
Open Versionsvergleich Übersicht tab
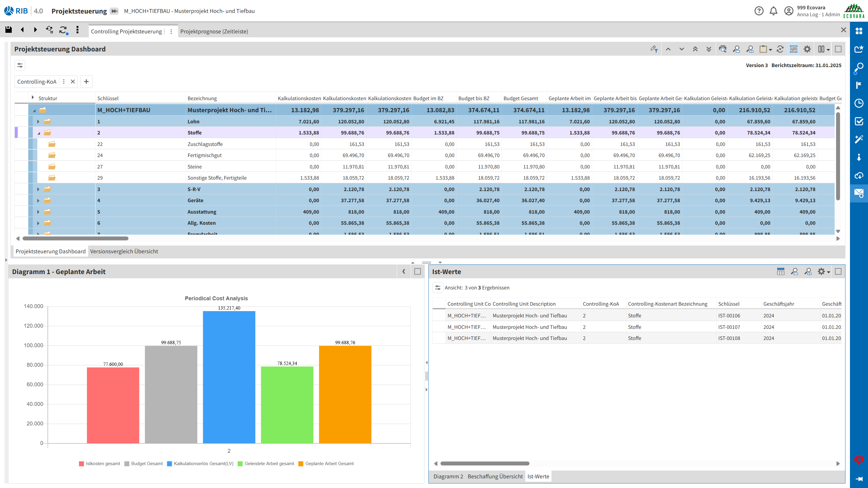click(x=124, y=252)
